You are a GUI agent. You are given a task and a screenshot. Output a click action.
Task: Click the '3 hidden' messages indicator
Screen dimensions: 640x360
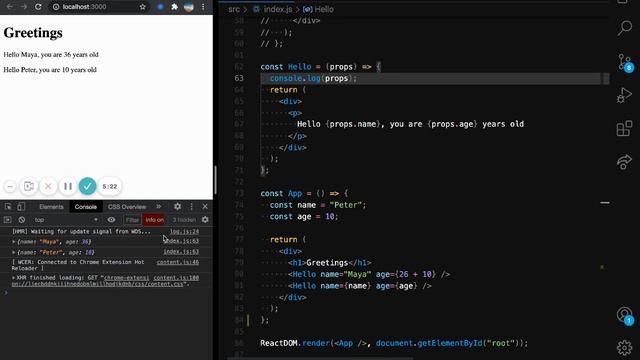[184, 220]
